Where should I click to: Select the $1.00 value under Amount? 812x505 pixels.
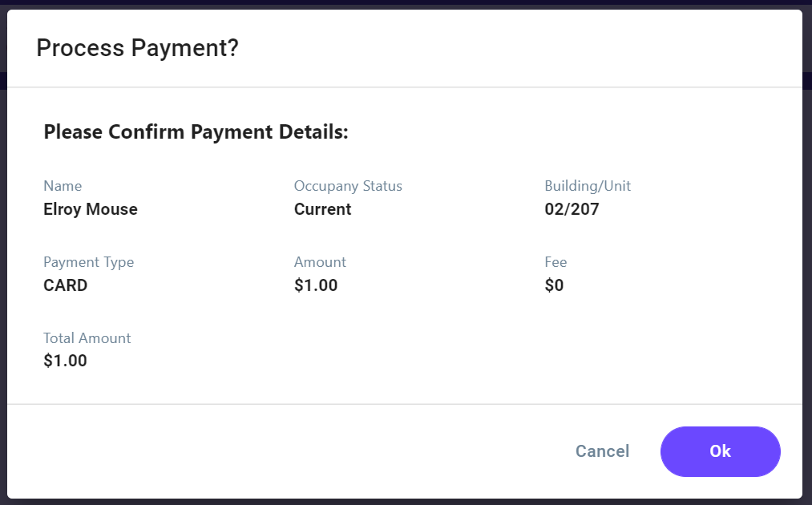click(x=316, y=285)
